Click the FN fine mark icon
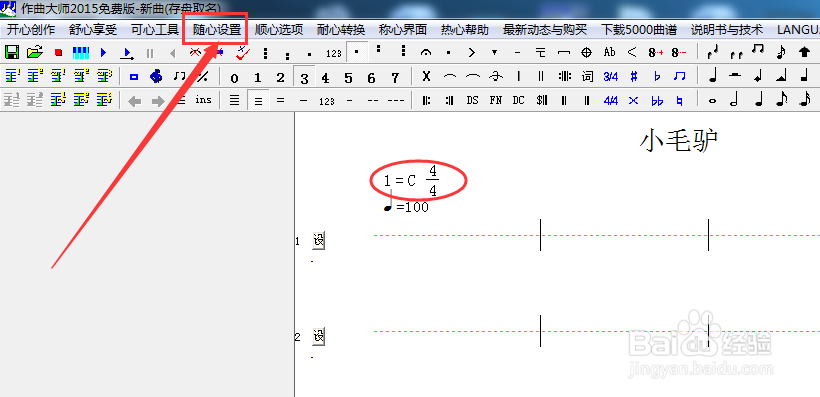The width and height of the screenshot is (820, 397). point(495,100)
